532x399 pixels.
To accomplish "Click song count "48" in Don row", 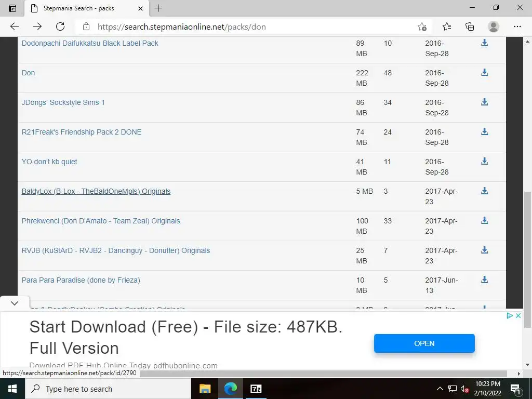I will click(388, 73).
